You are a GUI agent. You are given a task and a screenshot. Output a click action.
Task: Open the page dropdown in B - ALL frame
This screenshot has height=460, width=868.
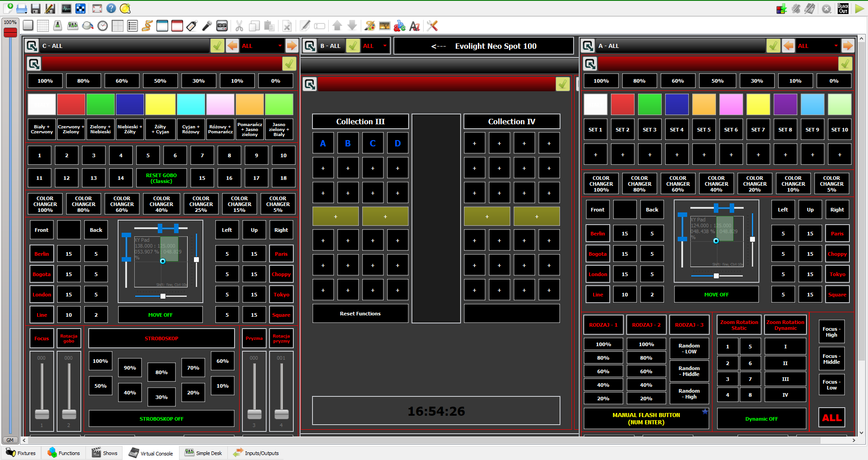pos(375,46)
